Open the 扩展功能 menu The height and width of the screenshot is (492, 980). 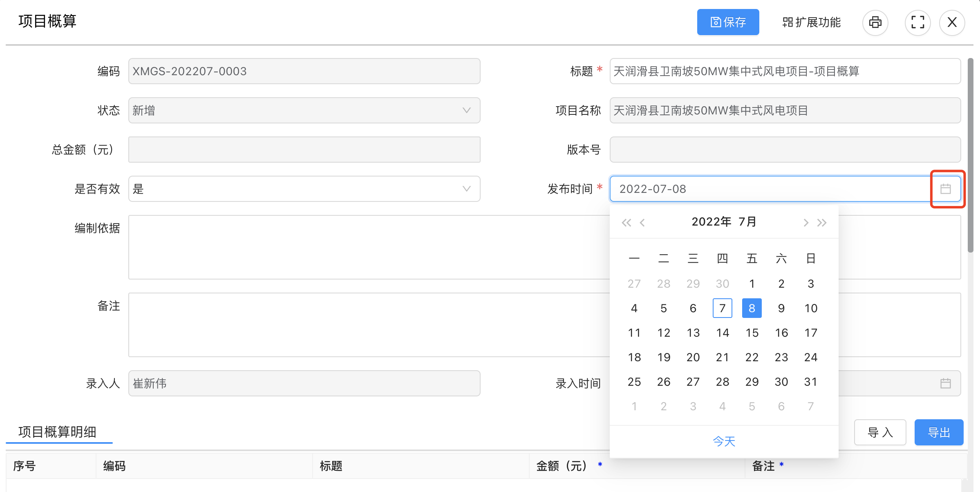[811, 22]
